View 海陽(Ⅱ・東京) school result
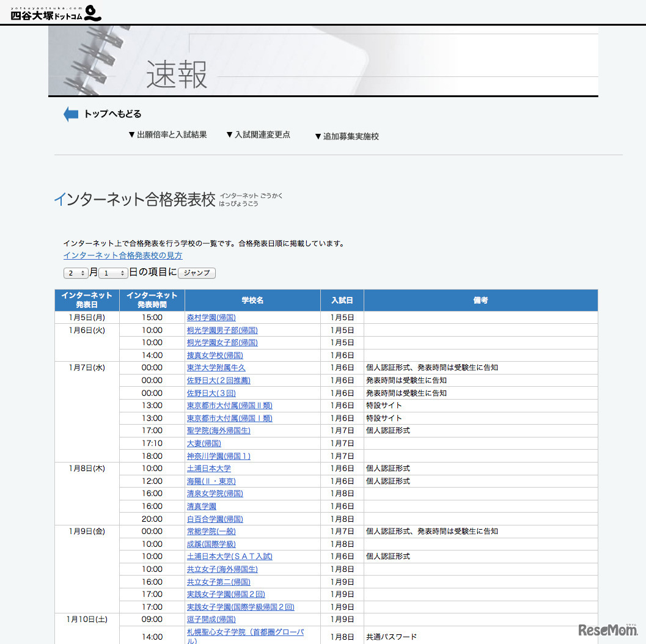The image size is (646, 644). (211, 481)
